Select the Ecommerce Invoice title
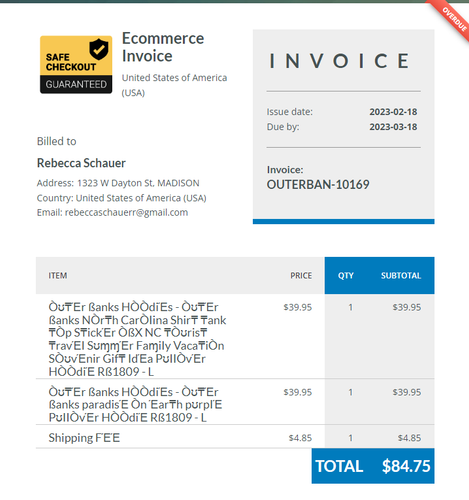The height and width of the screenshot is (500, 469). point(163,47)
